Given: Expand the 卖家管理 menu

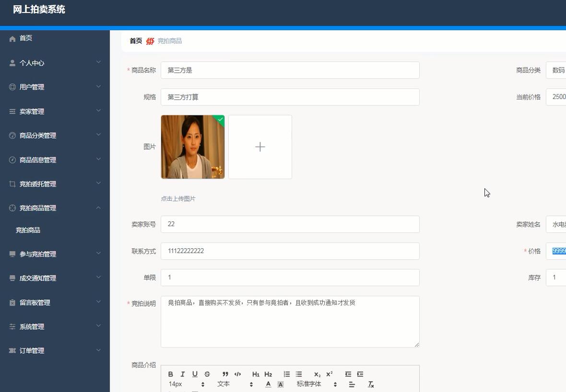Looking at the screenshot, I should pyautogui.click(x=55, y=112).
